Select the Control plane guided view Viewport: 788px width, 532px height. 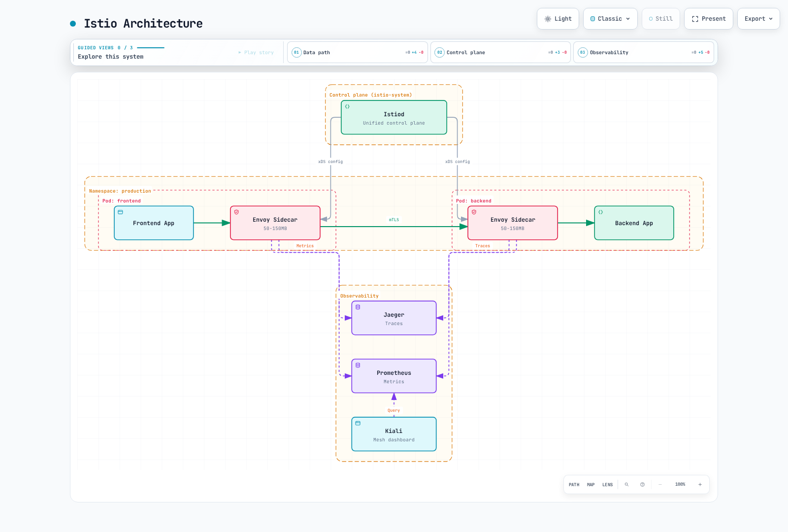pos(500,52)
